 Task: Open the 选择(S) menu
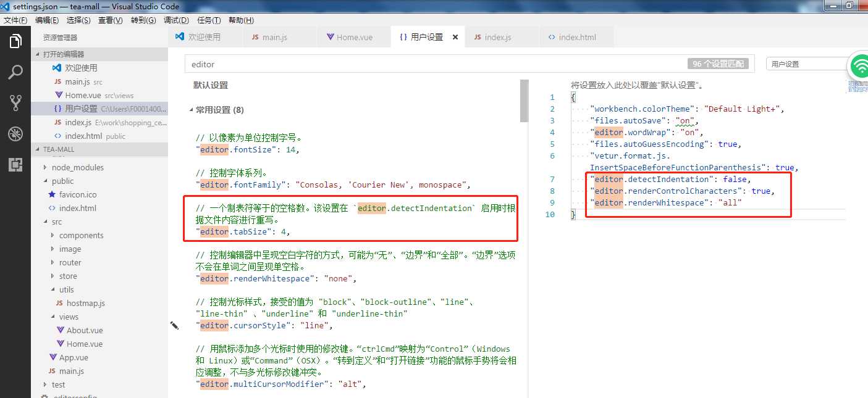coord(78,20)
